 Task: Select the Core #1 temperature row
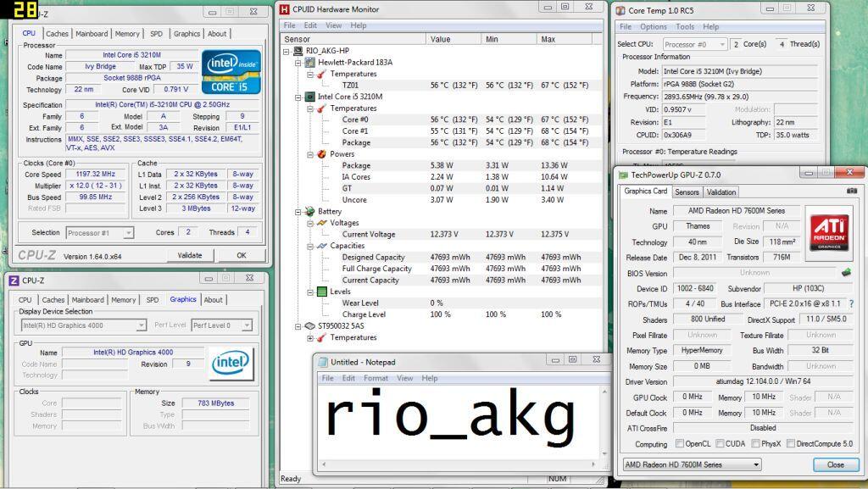[442, 131]
